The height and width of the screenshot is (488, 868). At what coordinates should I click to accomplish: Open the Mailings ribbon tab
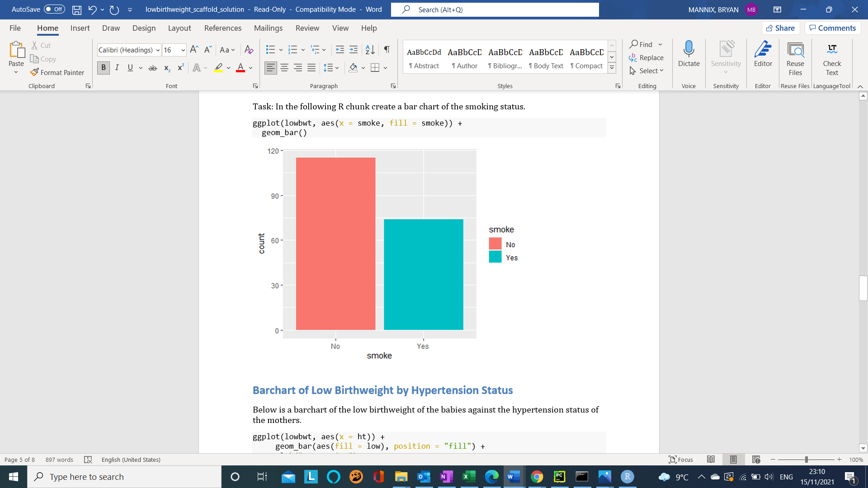pyautogui.click(x=268, y=28)
